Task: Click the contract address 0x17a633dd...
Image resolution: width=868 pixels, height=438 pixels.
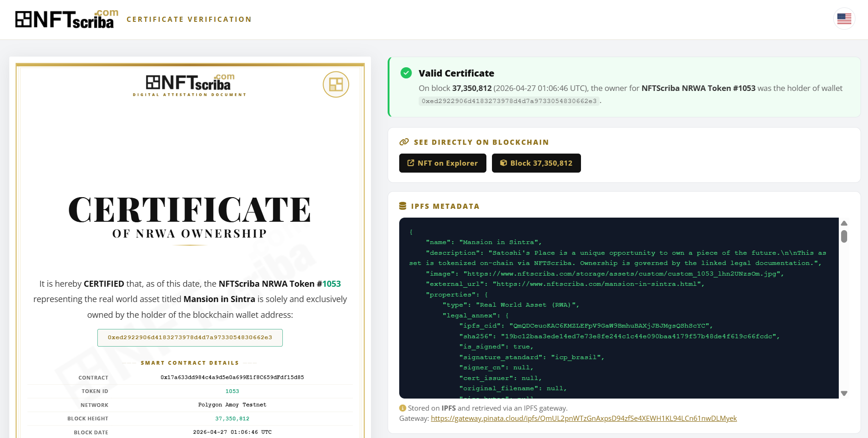Action: (232, 377)
